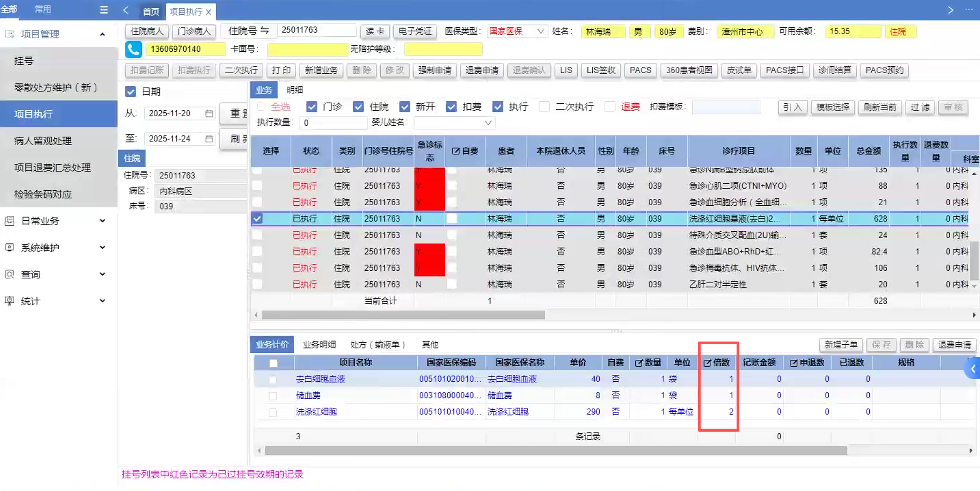Click the business table horizontal scrollbar

(x=403, y=315)
